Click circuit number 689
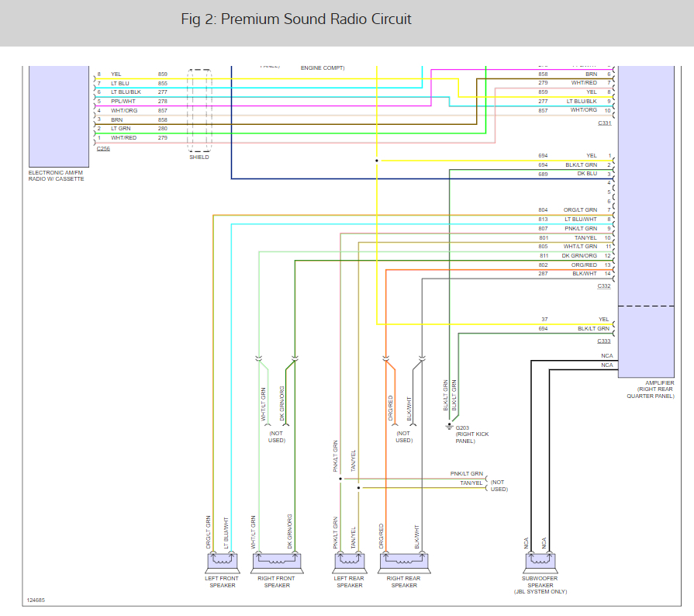This screenshot has width=694, height=616. coord(543,174)
